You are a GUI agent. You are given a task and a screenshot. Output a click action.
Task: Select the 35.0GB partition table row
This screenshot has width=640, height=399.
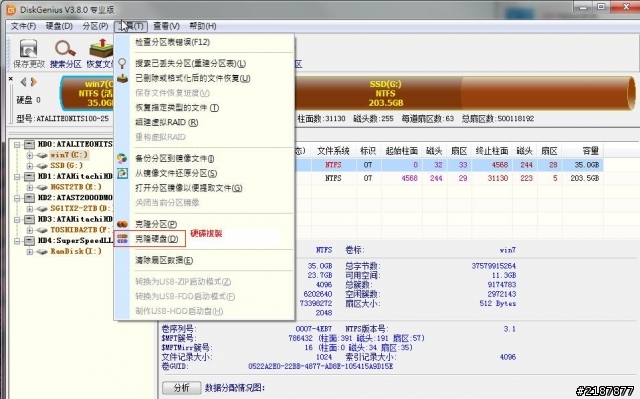click(449, 165)
